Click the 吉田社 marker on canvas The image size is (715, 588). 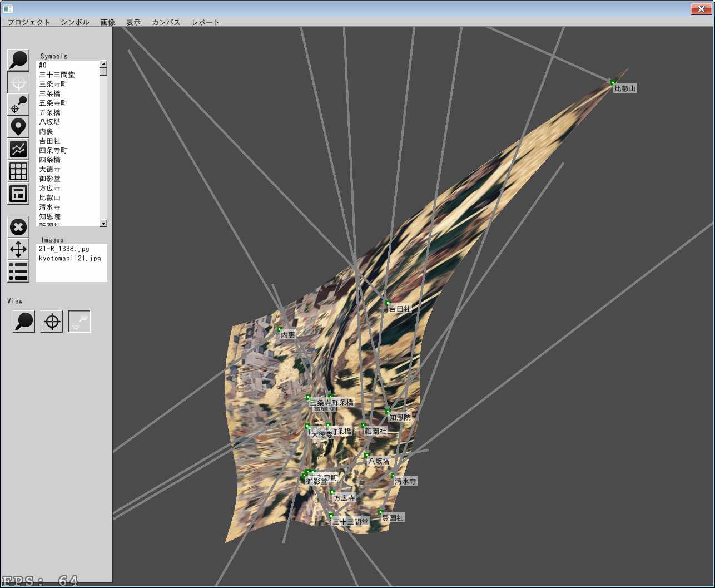pyautogui.click(x=388, y=303)
